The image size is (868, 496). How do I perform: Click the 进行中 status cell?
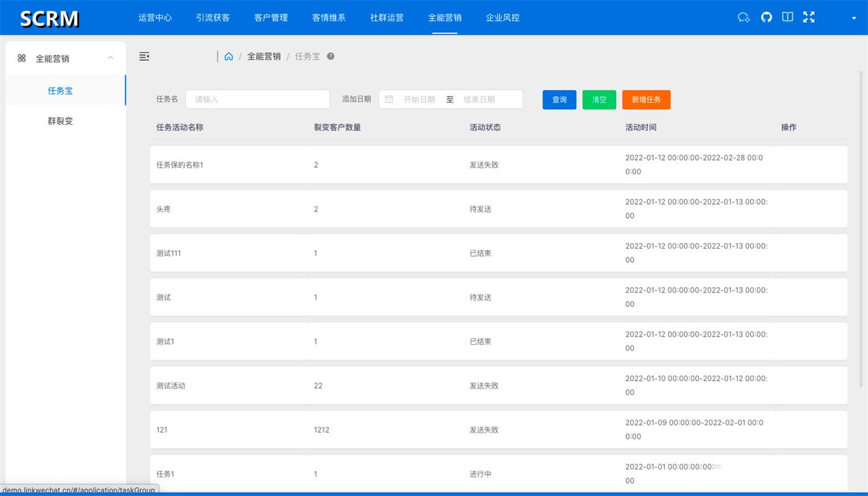480,474
